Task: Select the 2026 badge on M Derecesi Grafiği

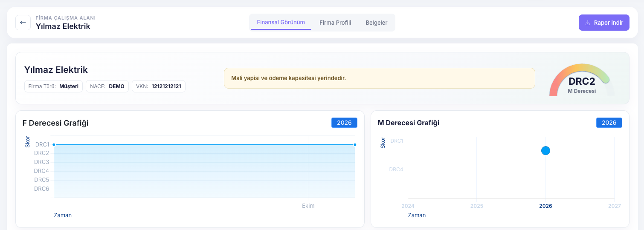Action: [x=609, y=123]
